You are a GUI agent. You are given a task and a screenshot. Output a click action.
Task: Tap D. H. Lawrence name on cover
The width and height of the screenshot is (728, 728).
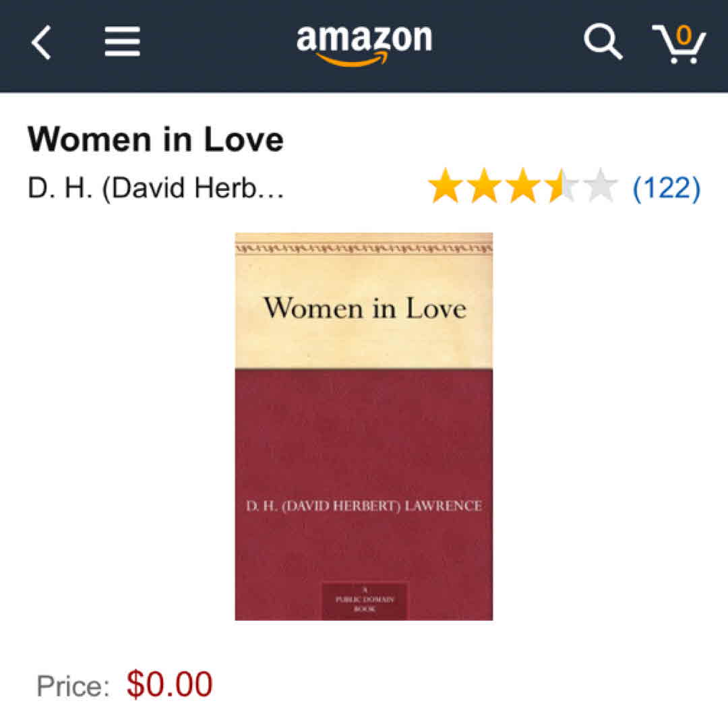click(364, 505)
